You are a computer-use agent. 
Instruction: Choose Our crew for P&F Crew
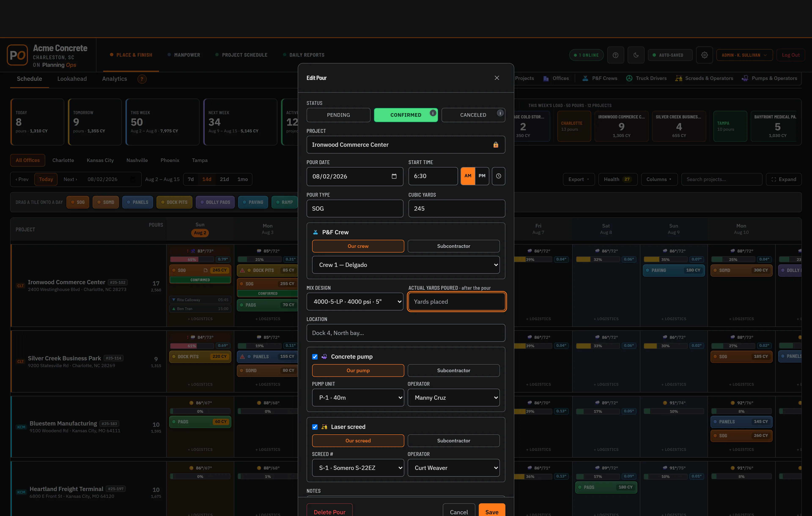(358, 246)
